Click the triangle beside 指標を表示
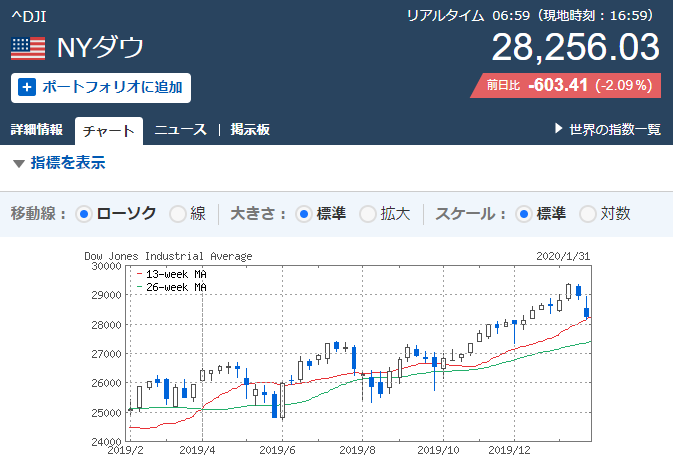Image resolution: width=673 pixels, height=457 pixels. [x=19, y=164]
